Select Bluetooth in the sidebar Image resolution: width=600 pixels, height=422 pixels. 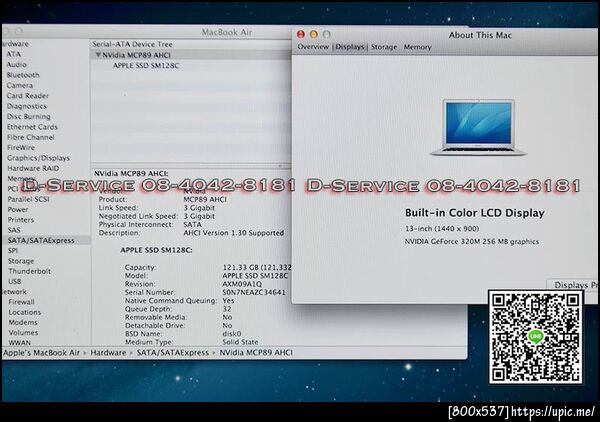[x=23, y=75]
